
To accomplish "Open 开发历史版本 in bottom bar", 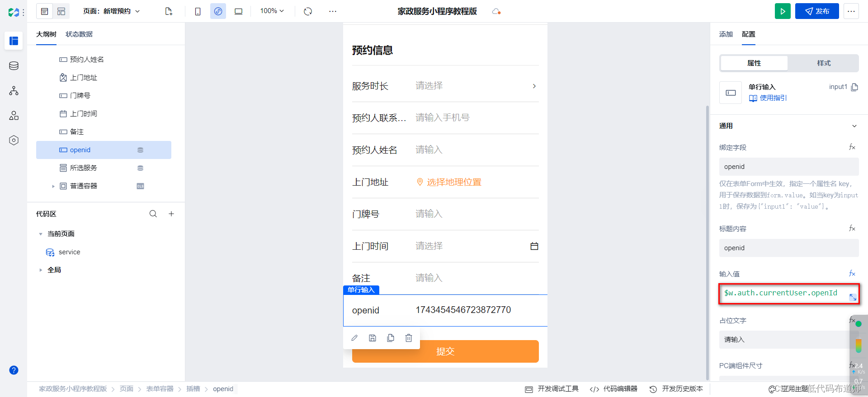I will [x=676, y=389].
